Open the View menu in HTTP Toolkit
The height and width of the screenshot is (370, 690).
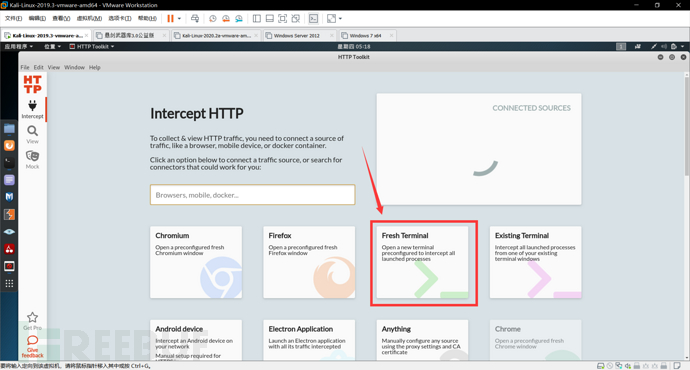click(x=54, y=67)
